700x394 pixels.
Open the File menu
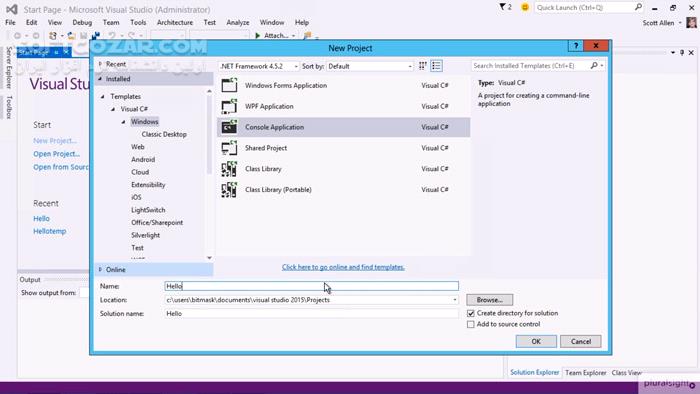10,22
